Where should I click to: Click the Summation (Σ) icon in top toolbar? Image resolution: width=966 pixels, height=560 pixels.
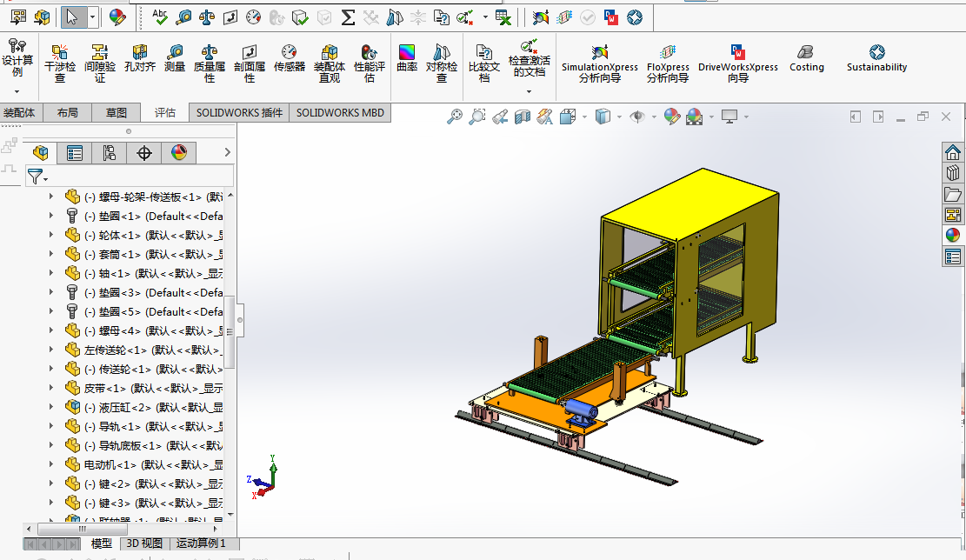[348, 17]
